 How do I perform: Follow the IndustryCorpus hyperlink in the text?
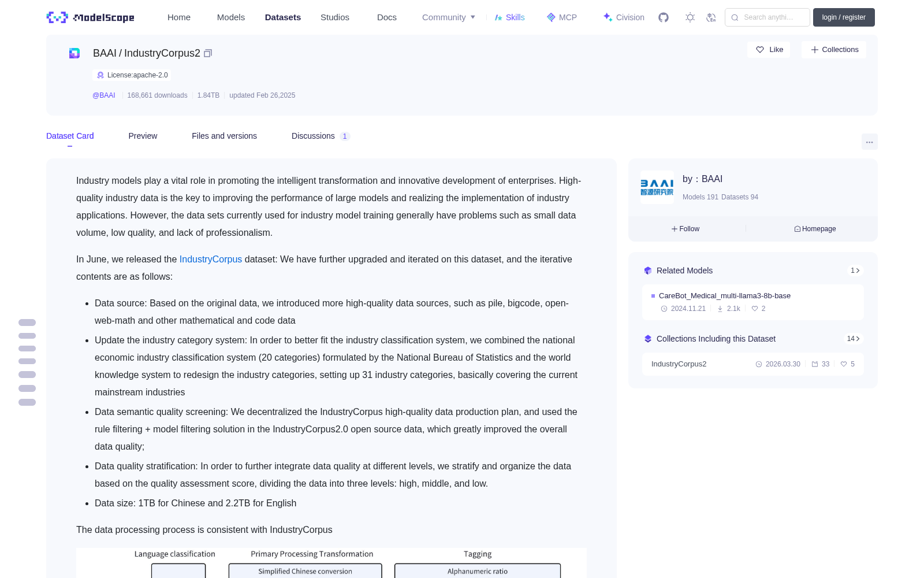tap(211, 259)
